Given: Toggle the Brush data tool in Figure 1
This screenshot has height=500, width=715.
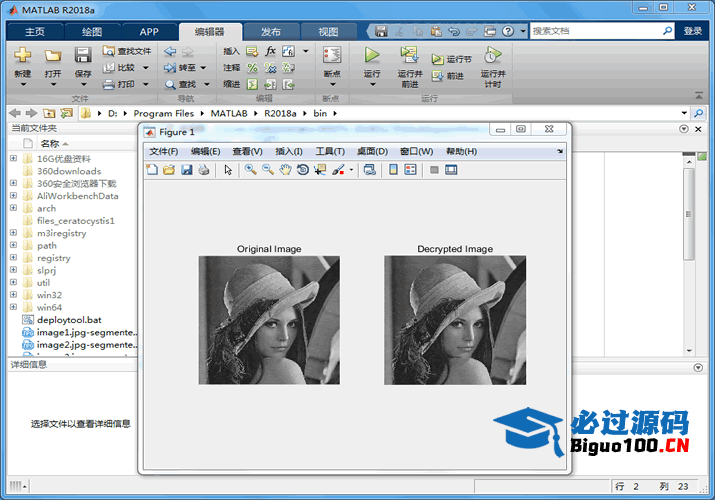Looking at the screenshot, I should [338, 170].
